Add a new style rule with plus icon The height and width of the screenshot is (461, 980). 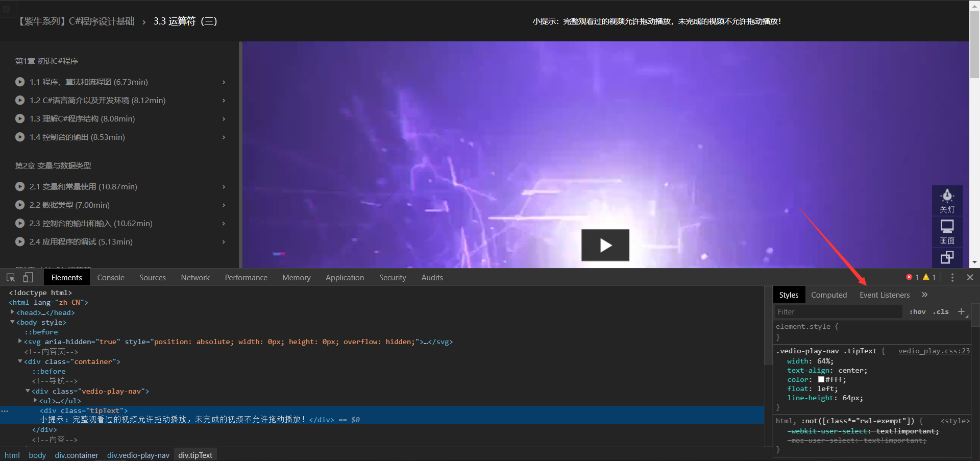(962, 311)
